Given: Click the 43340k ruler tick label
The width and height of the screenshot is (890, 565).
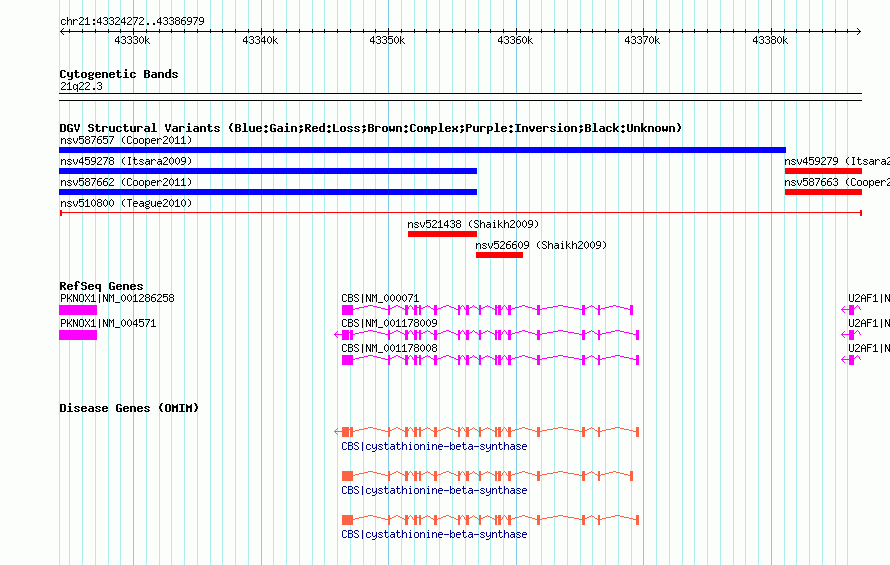Looking at the screenshot, I should pyautogui.click(x=260, y=40).
